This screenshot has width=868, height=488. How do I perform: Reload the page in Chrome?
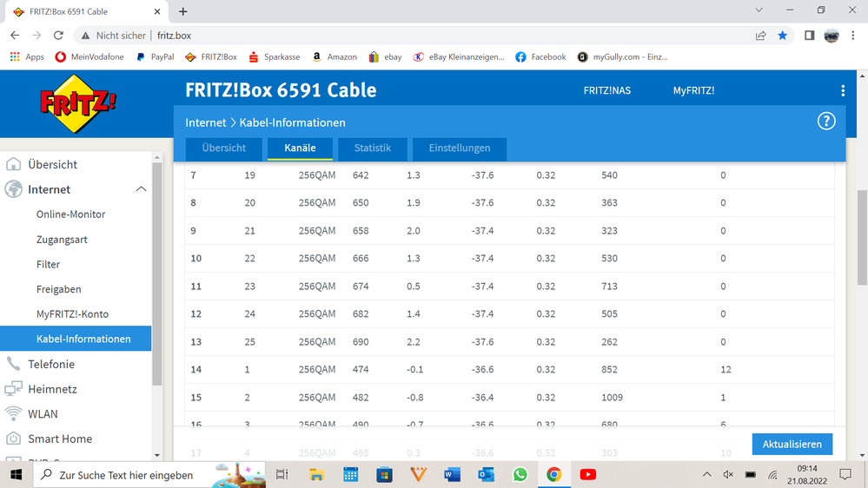pyautogui.click(x=58, y=36)
